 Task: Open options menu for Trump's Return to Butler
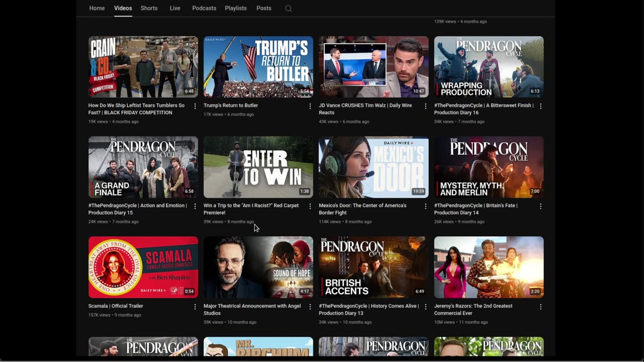click(310, 106)
